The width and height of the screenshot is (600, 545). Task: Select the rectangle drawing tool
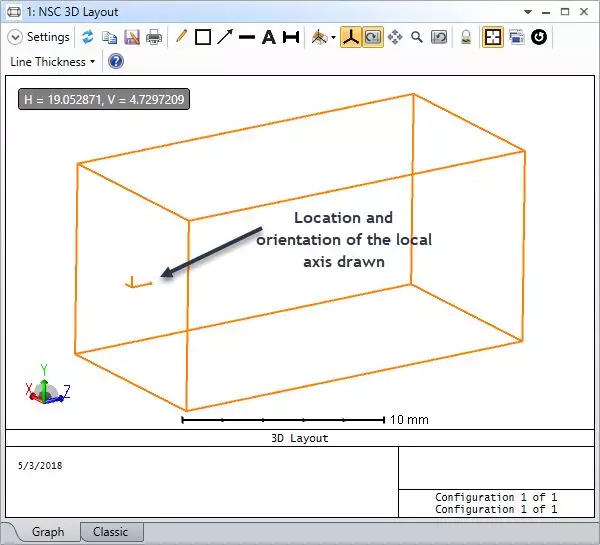click(203, 37)
